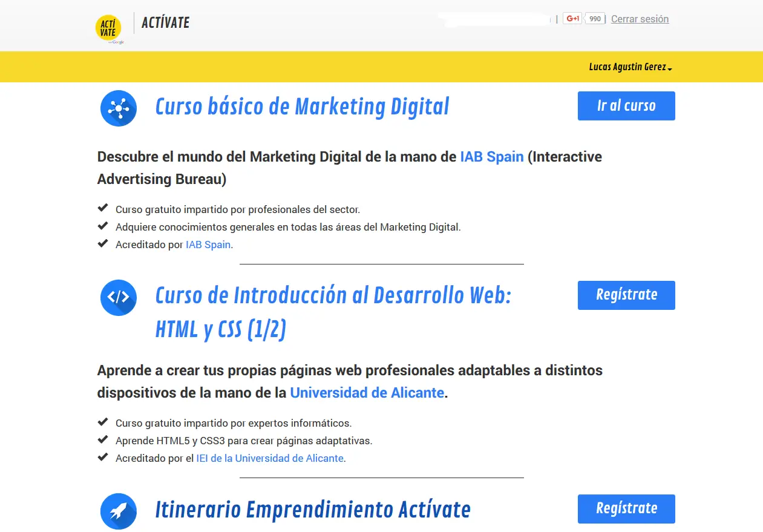Click Regístrate for the Desarrollo Web course
The height and width of the screenshot is (532, 763).
[626, 295]
